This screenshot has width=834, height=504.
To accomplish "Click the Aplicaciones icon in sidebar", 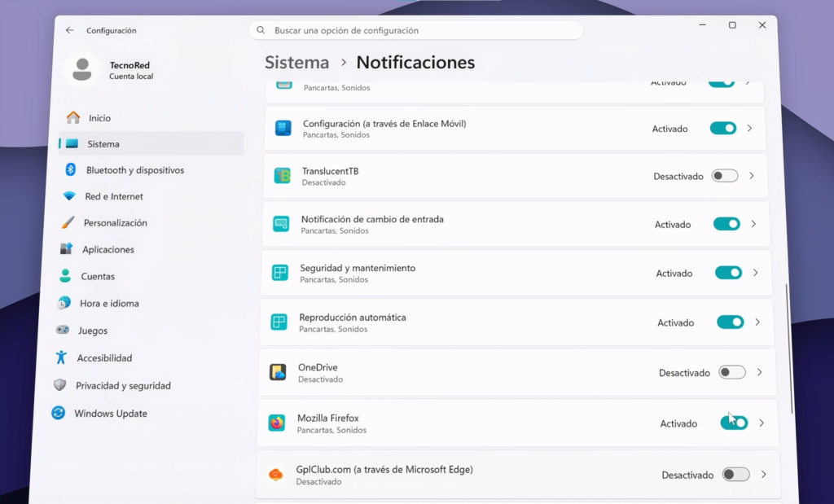I will [66, 249].
